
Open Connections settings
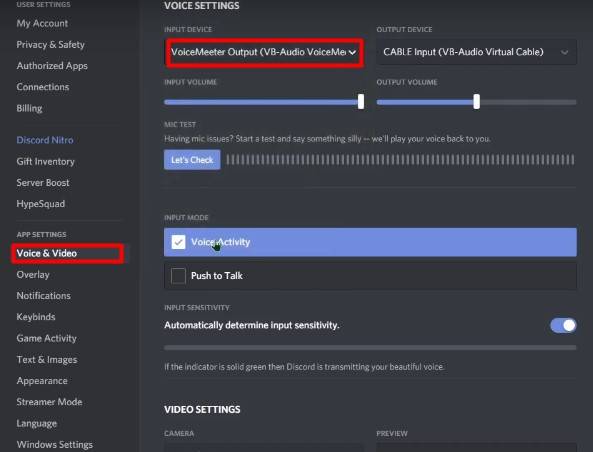(43, 87)
